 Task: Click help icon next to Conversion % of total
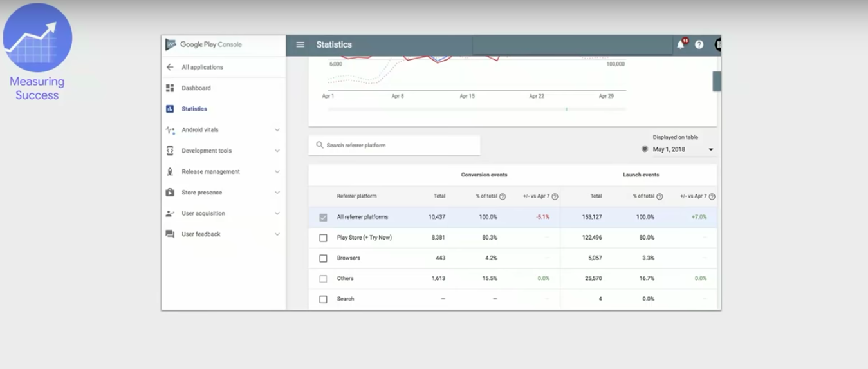[503, 196]
